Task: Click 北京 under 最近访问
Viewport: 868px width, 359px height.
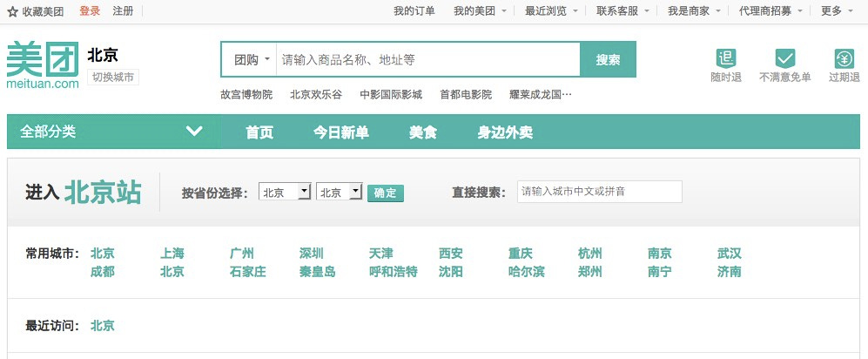Action: pos(103,326)
